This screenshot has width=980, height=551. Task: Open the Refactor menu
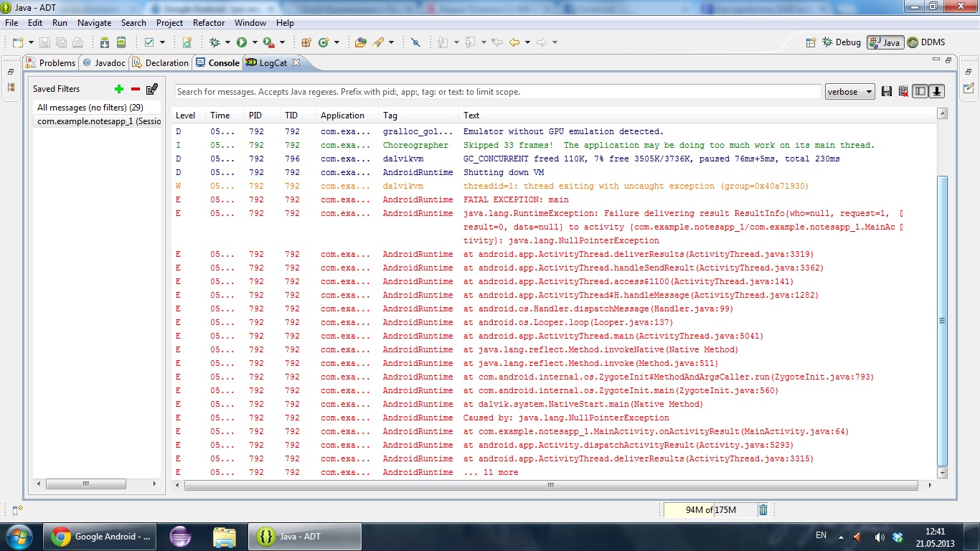tap(209, 23)
